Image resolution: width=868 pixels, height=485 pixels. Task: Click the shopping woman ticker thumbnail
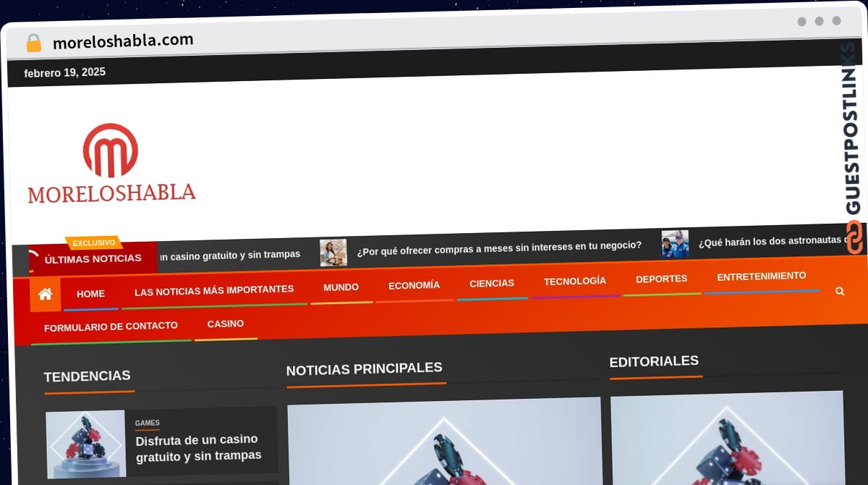coord(333,253)
